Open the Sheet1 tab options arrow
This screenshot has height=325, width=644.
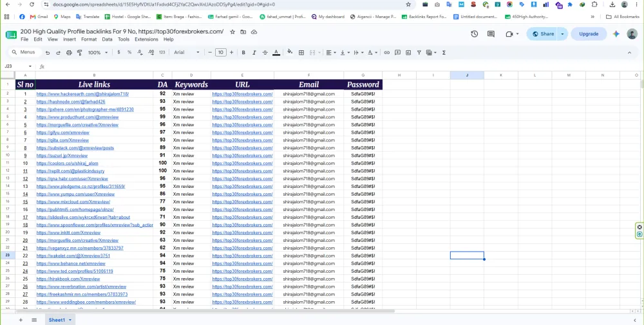[70, 320]
